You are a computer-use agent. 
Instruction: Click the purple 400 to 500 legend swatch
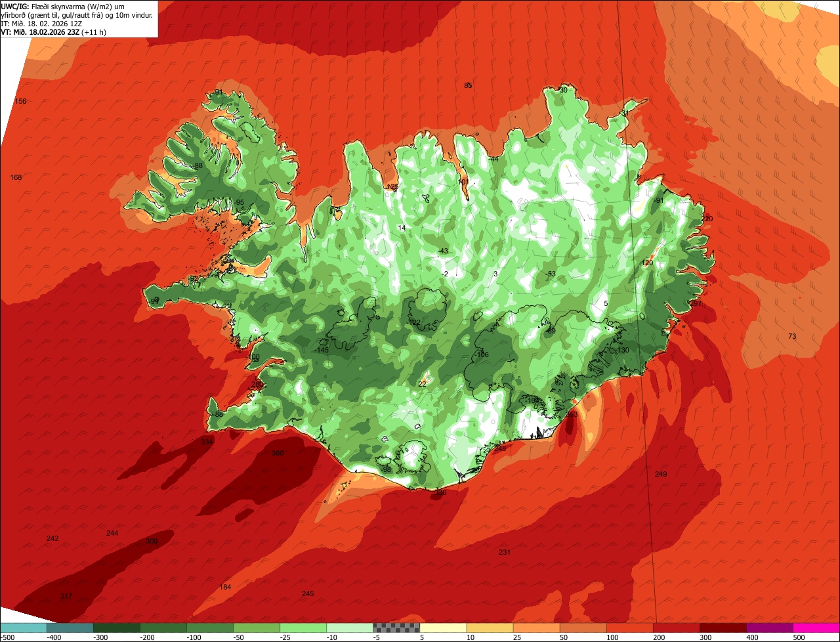tap(769, 628)
